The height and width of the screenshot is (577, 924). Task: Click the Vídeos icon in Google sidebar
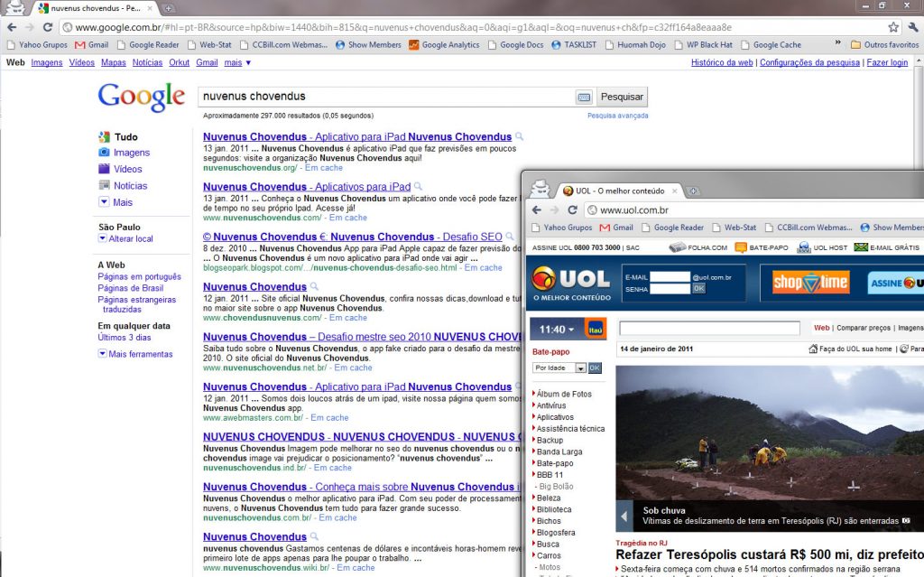104,169
